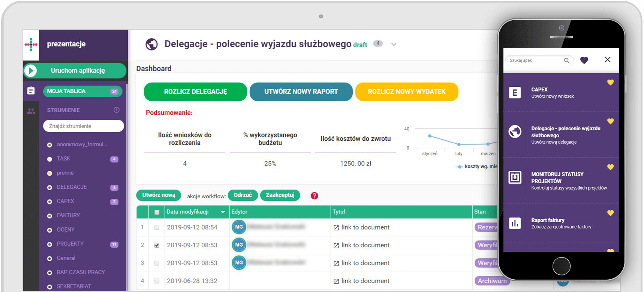Open the PROJEKTY stream in sidebar
This screenshot has width=644, height=292.
(70, 244)
